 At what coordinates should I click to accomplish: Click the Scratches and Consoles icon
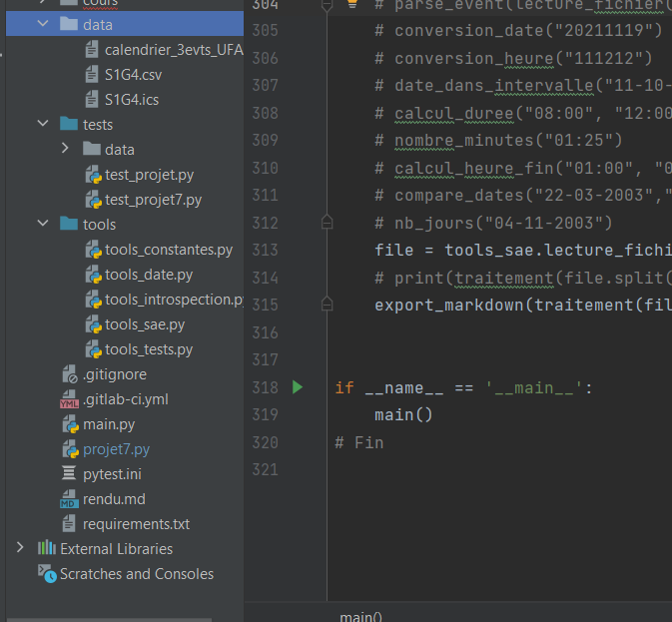(x=46, y=573)
